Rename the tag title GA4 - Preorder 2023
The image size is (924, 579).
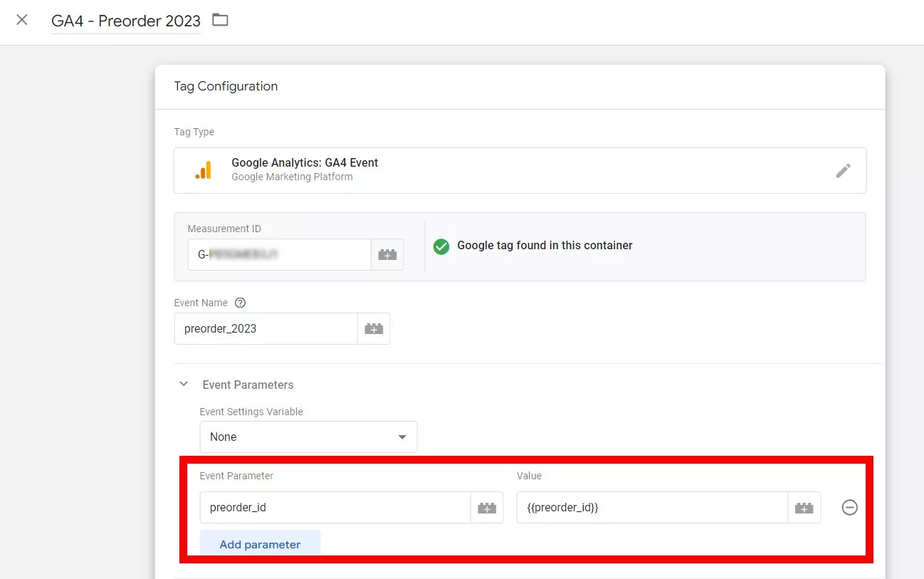point(126,21)
